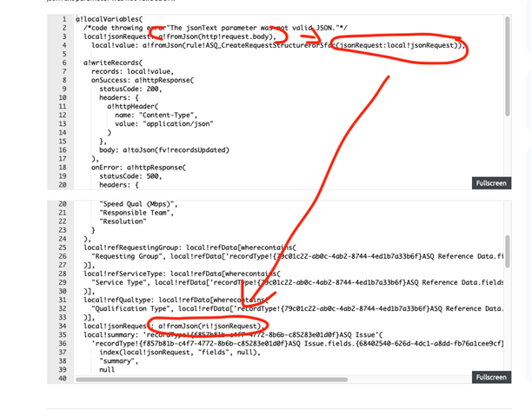Click the a!fromJson(http!request.body) line
The image size is (532, 416).
point(180,36)
